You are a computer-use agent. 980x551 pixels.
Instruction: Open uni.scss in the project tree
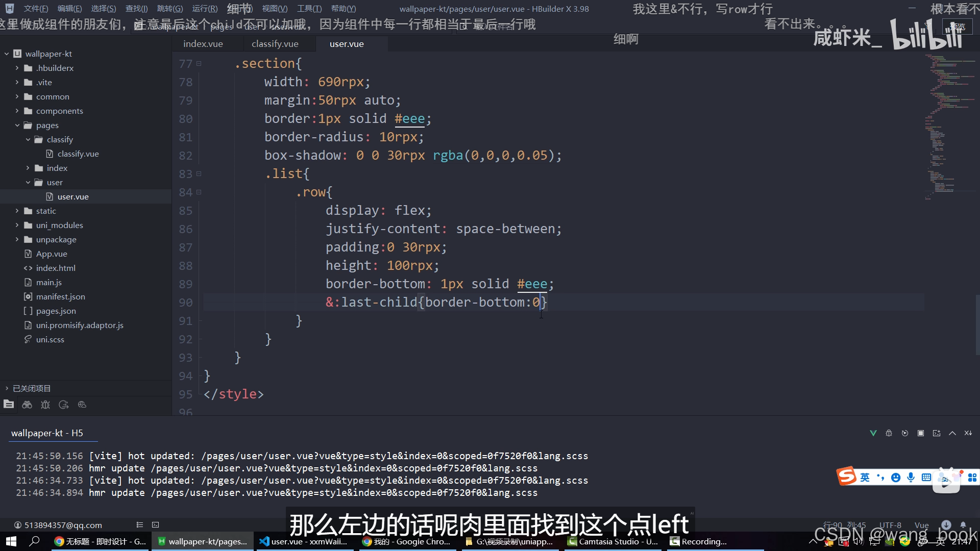click(x=50, y=339)
